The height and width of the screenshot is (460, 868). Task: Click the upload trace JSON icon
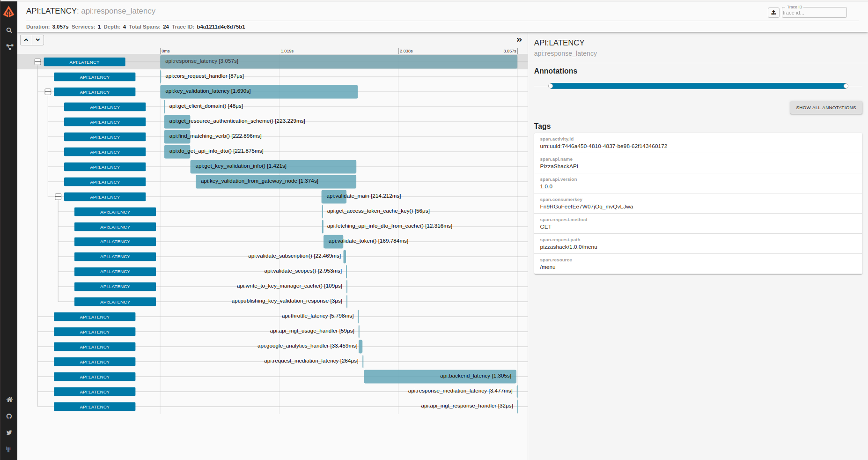pos(773,13)
